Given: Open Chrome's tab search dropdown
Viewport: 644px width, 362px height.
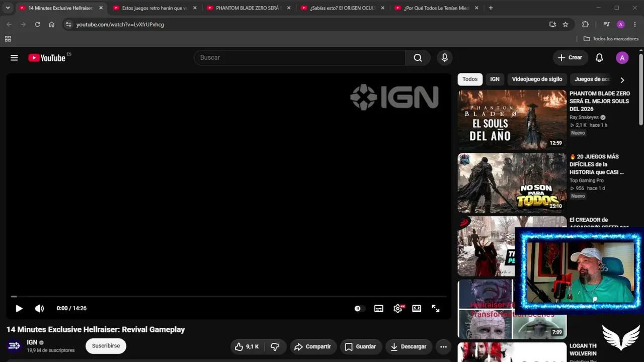Looking at the screenshot, I should pos(8,8).
